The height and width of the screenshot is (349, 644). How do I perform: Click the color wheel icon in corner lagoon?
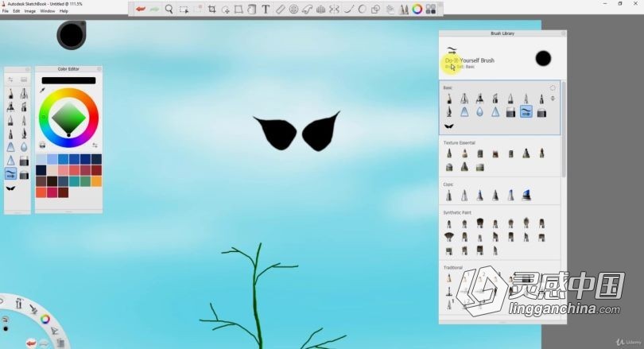[45, 319]
